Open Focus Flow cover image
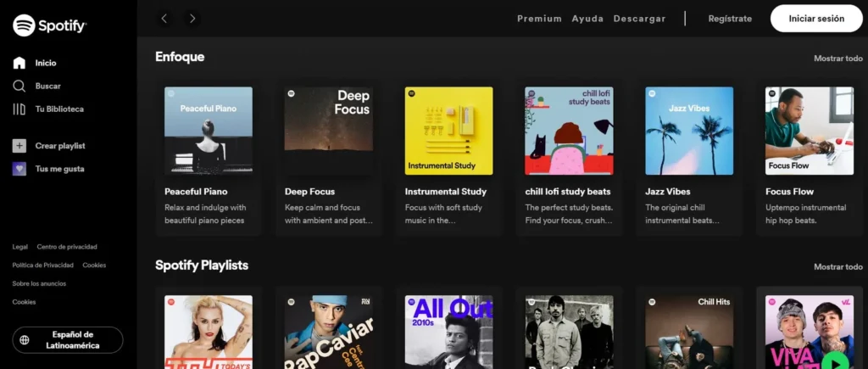This screenshot has width=868, height=369. pos(810,131)
